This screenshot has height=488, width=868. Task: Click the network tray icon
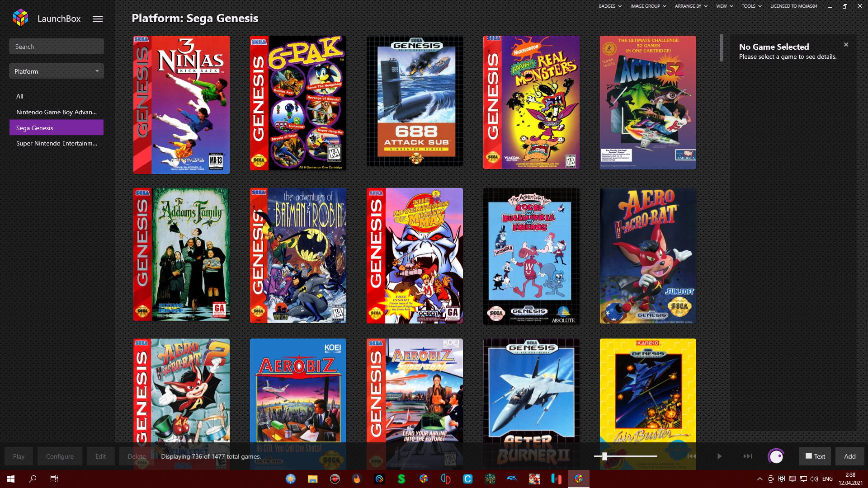point(803,479)
